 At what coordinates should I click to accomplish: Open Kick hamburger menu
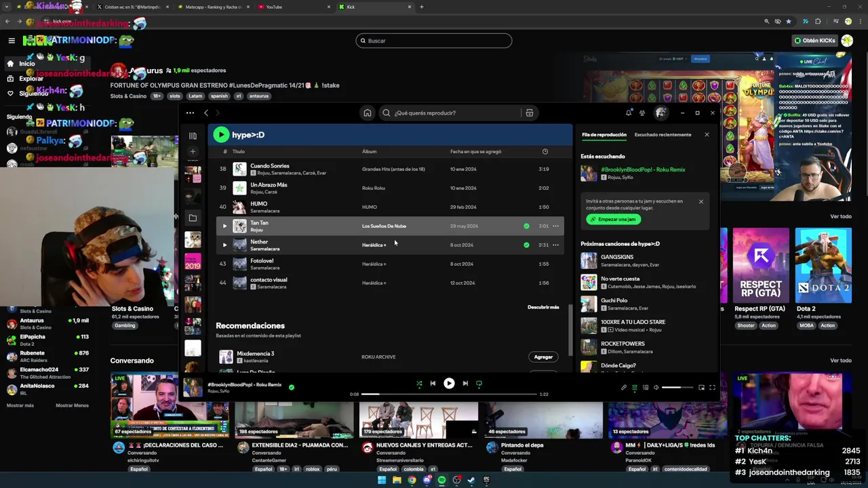click(x=12, y=41)
